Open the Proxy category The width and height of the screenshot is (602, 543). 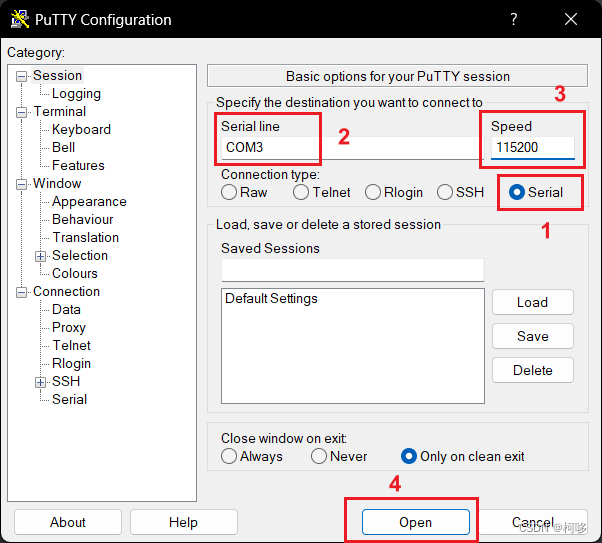pos(69,328)
